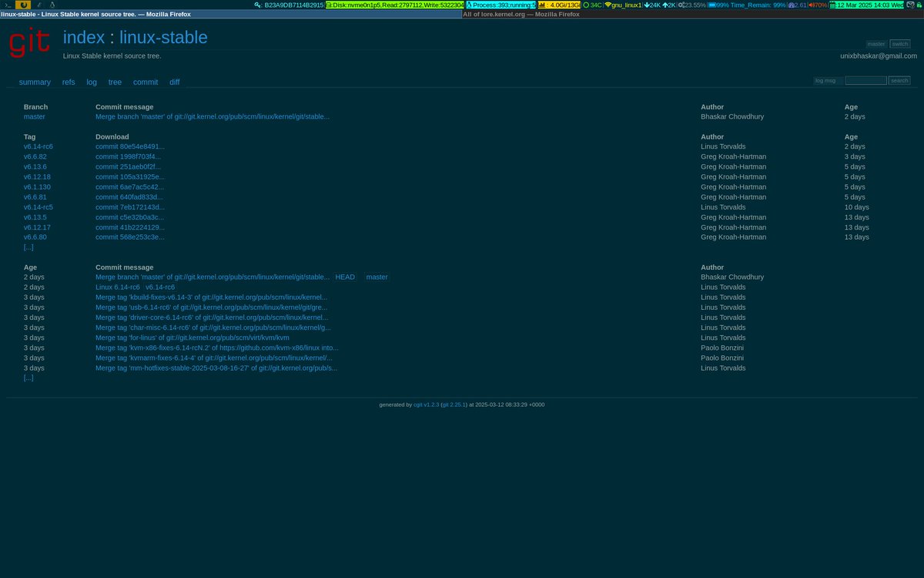Download commit 568e253c3e...
924x578 pixels.
tap(130, 237)
